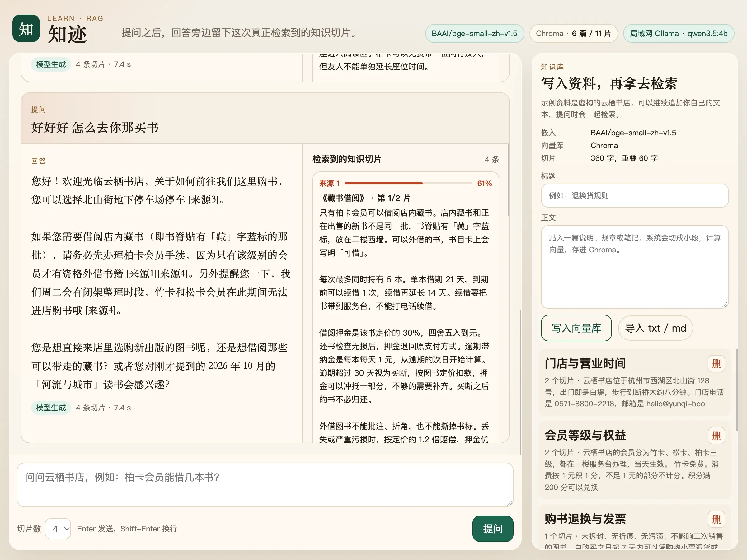Focus the 标题 input field
Screen dimensions: 747x560
635,195
